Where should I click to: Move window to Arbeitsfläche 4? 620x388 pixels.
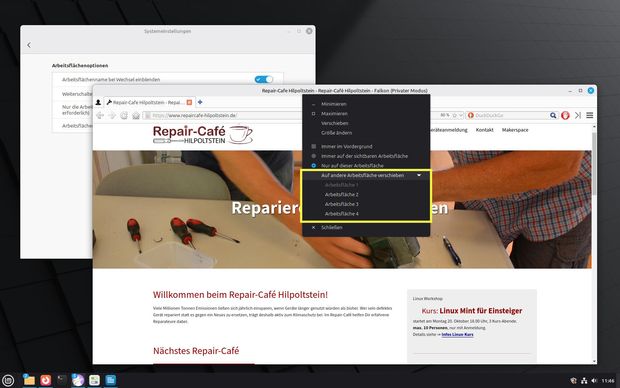[342, 214]
